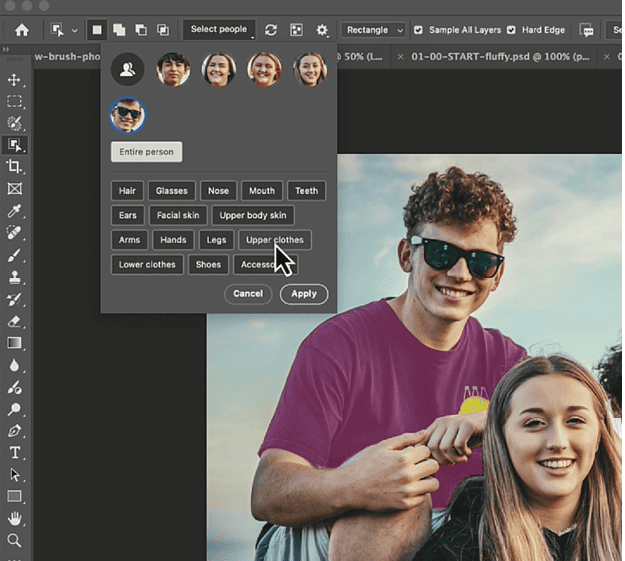Click the Apply button

[304, 294]
